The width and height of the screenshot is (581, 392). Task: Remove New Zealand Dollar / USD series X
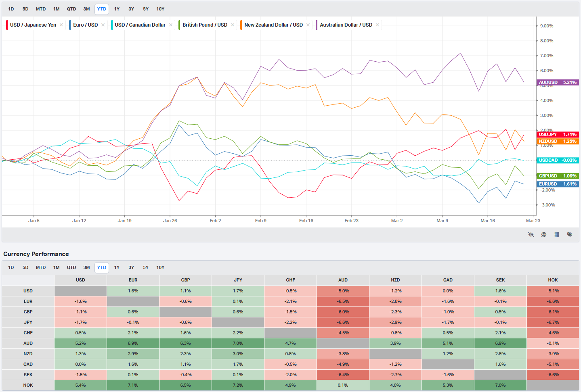click(x=308, y=25)
